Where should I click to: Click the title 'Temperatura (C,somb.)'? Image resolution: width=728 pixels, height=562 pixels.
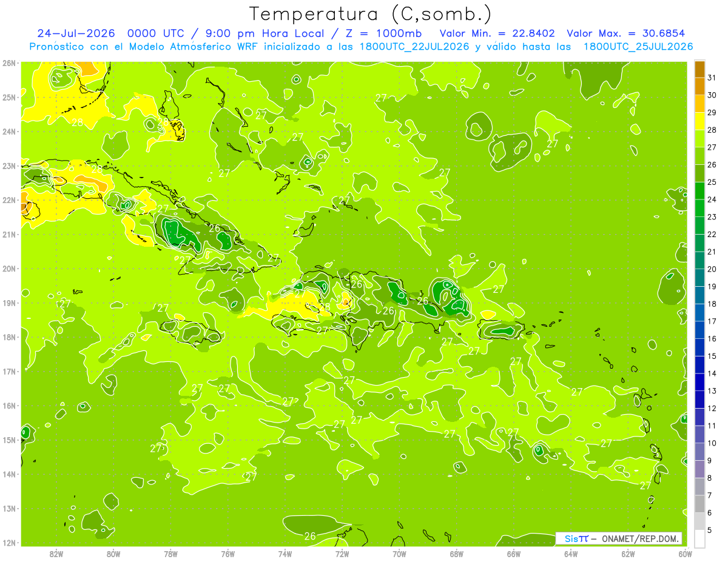(x=371, y=15)
